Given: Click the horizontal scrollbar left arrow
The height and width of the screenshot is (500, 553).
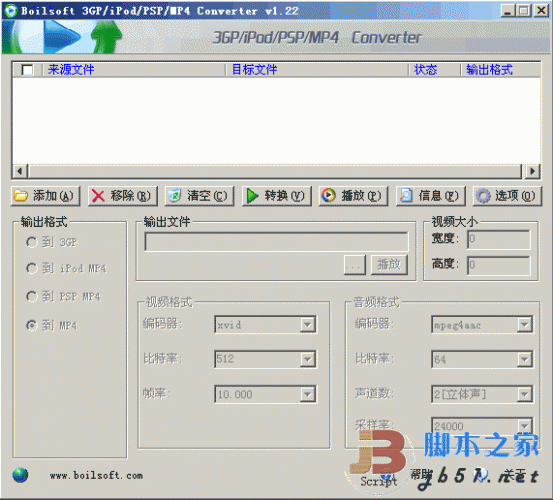Looking at the screenshot, I should pos(20,171).
